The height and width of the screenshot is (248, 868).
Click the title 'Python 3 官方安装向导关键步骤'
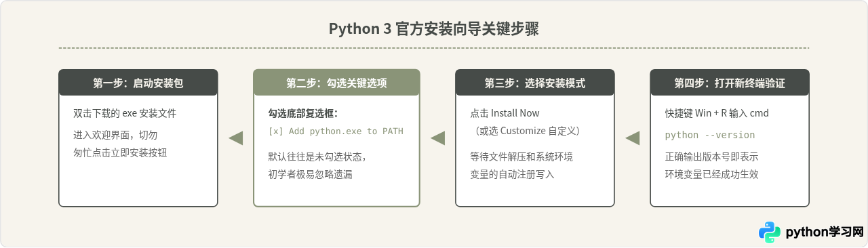434,29
